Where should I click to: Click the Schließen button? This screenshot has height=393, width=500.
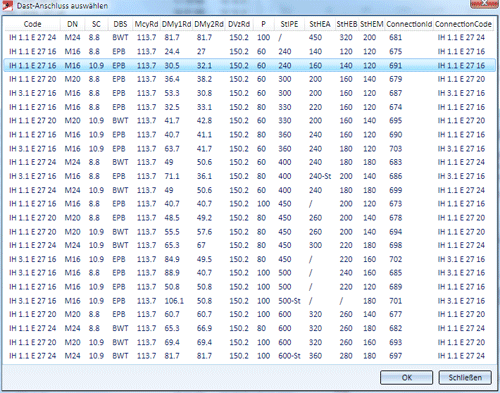465,378
